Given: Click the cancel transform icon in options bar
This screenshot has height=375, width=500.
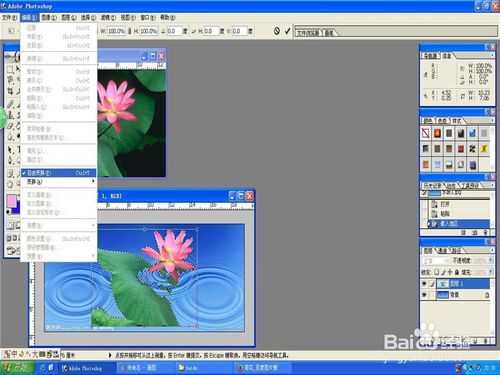Looking at the screenshot, I should point(277,31).
